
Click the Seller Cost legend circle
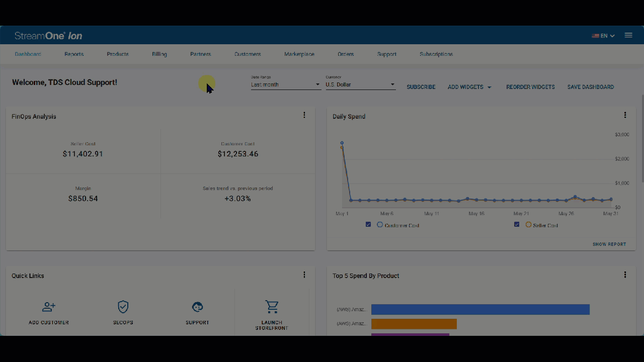(528, 225)
